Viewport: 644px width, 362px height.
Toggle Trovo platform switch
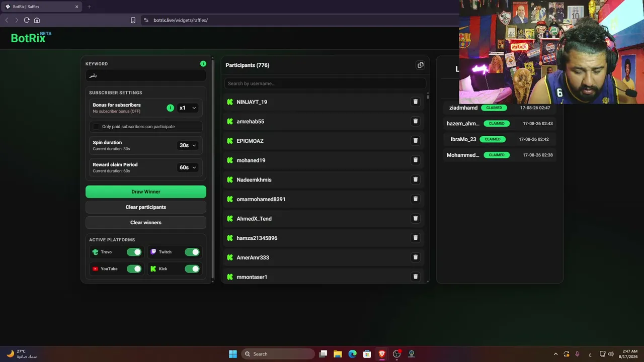tap(134, 252)
